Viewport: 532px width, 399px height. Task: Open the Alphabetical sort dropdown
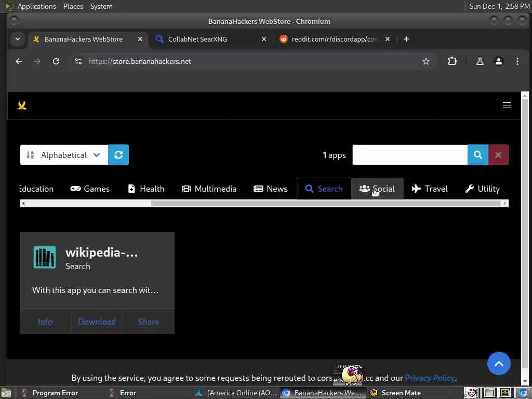click(64, 155)
